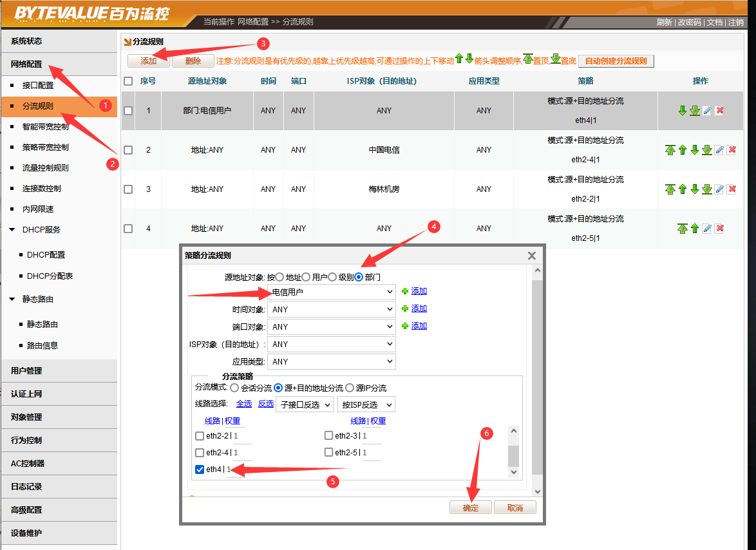Open the 电信用户 department dropdown

[331, 292]
